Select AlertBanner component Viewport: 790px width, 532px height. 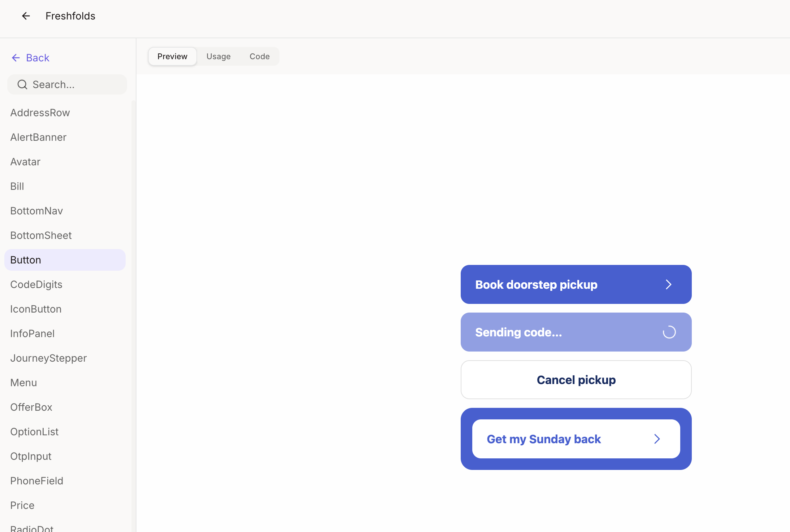click(65, 137)
